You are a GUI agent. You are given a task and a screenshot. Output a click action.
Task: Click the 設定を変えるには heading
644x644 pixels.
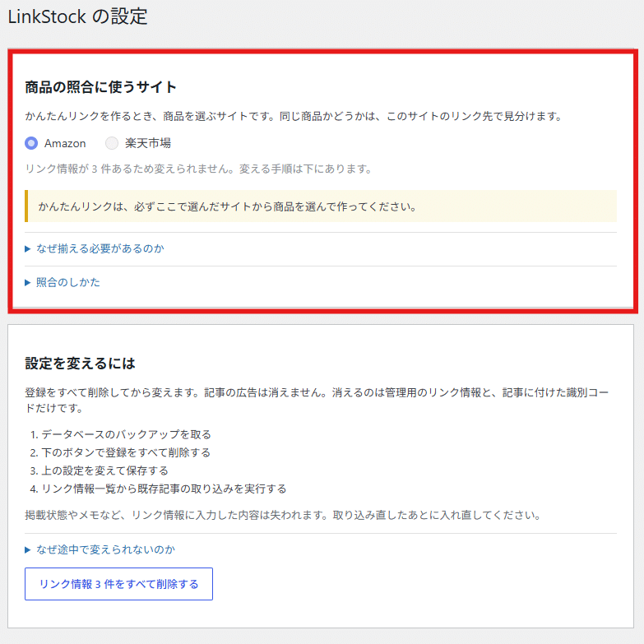(80, 364)
